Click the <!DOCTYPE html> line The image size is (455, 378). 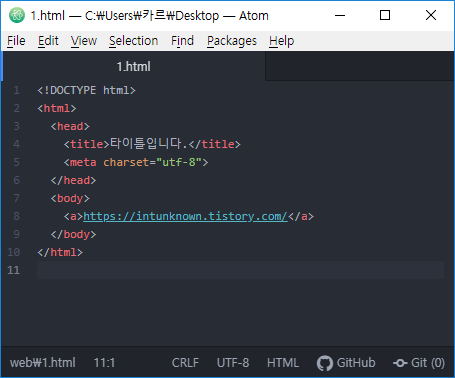click(x=86, y=90)
